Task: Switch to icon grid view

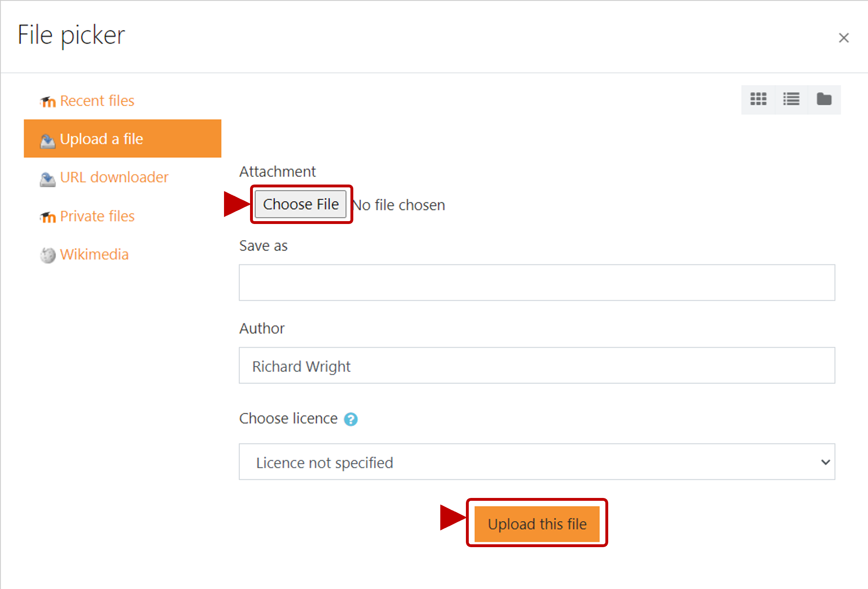Action: click(x=758, y=100)
